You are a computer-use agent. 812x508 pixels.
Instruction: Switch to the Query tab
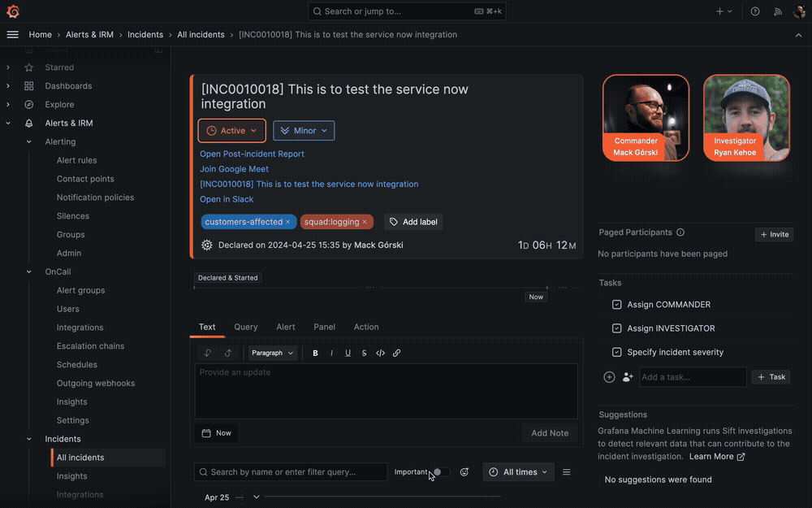pos(245,327)
